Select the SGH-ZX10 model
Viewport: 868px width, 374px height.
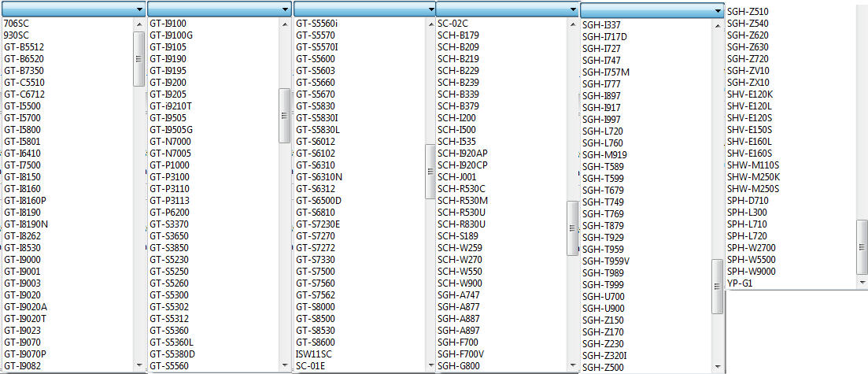748,82
